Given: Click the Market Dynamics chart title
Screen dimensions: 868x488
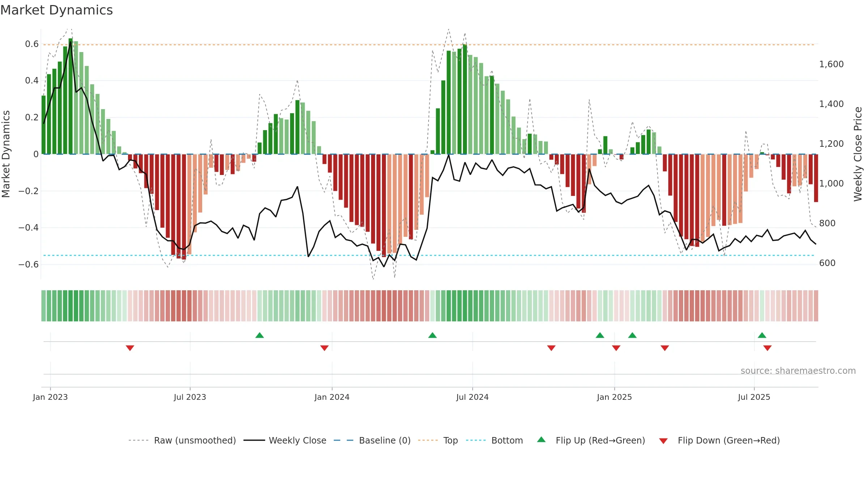Looking at the screenshot, I should point(56,10).
